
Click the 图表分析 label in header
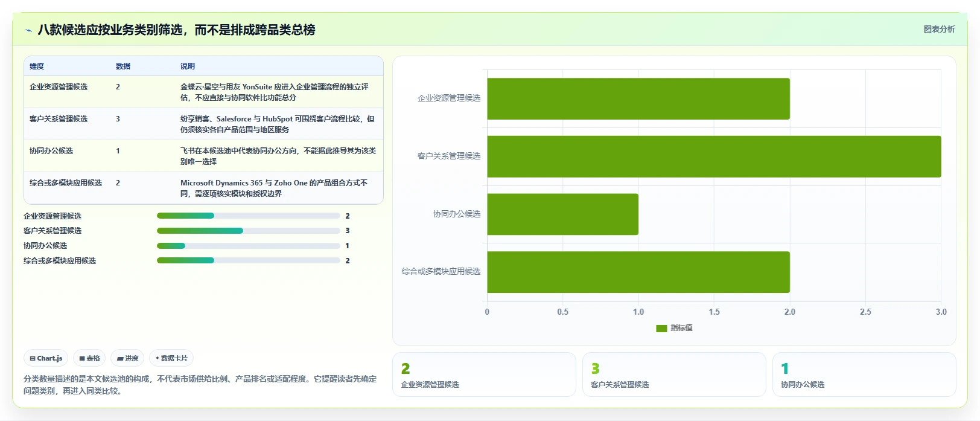point(939,29)
